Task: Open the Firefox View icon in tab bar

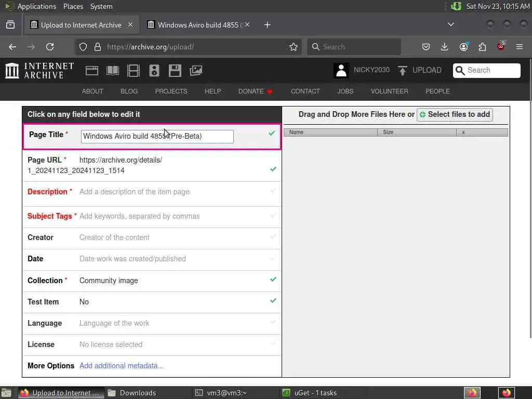Action: (x=10, y=25)
